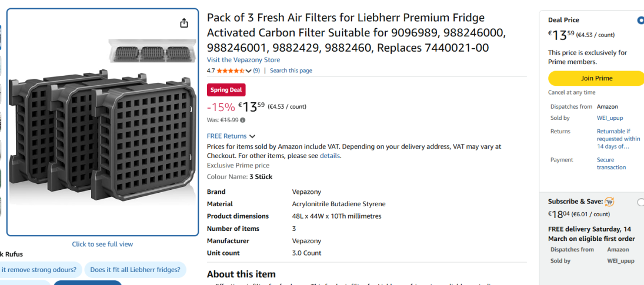Click the Spring Deal badge
The width and height of the screenshot is (644, 285).
226,90
